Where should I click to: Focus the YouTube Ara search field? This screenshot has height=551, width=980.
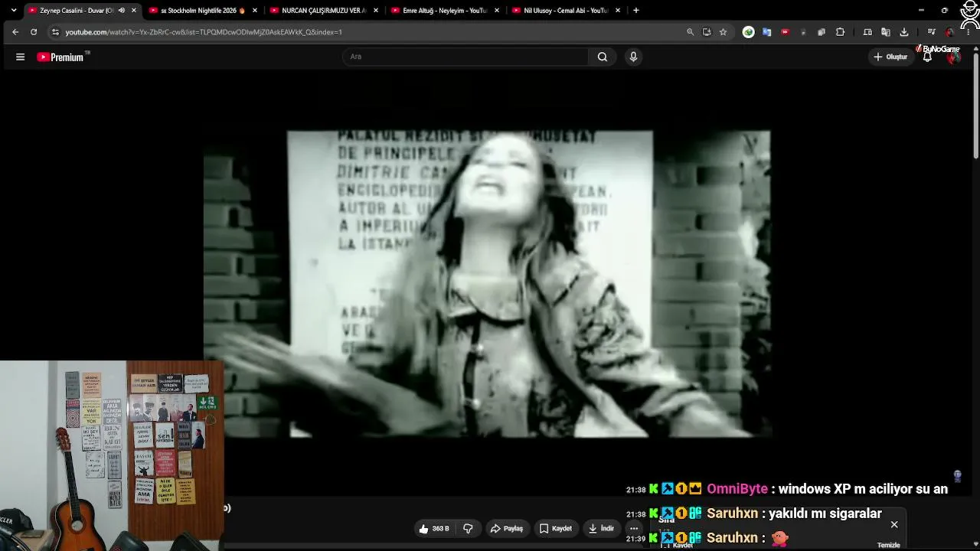tap(465, 57)
